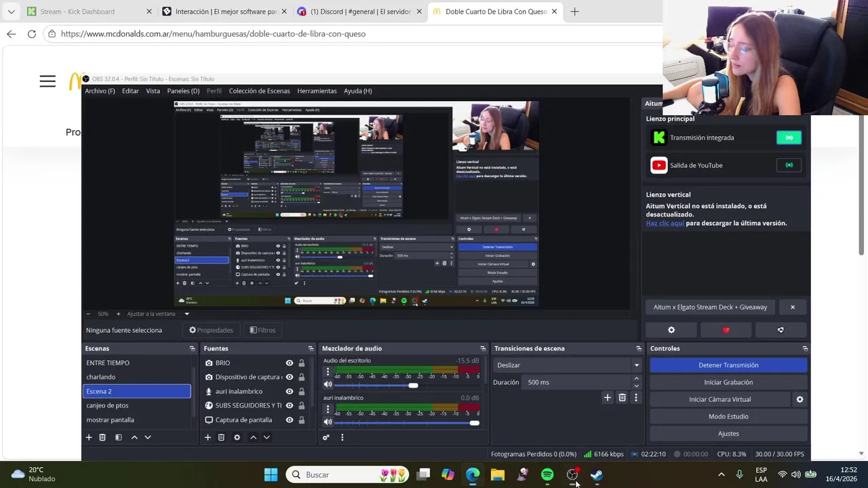Click Iniciar Grabación button

pos(728,382)
